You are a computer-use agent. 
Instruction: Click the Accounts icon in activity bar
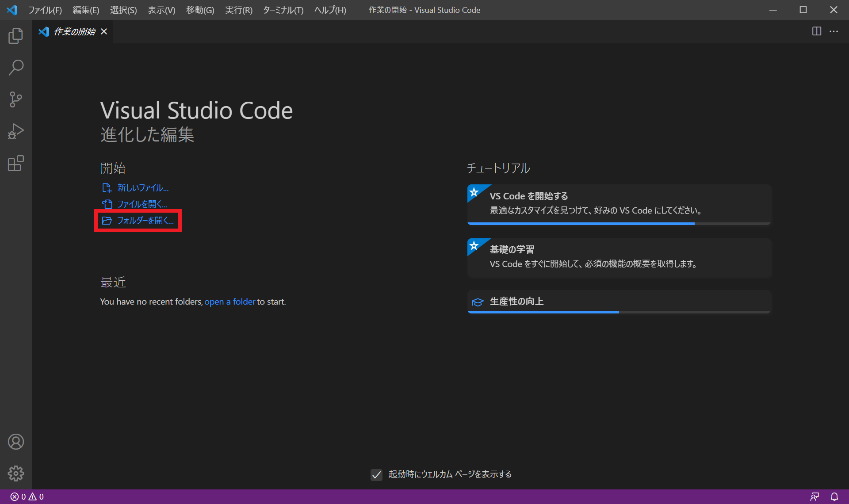[x=15, y=442]
